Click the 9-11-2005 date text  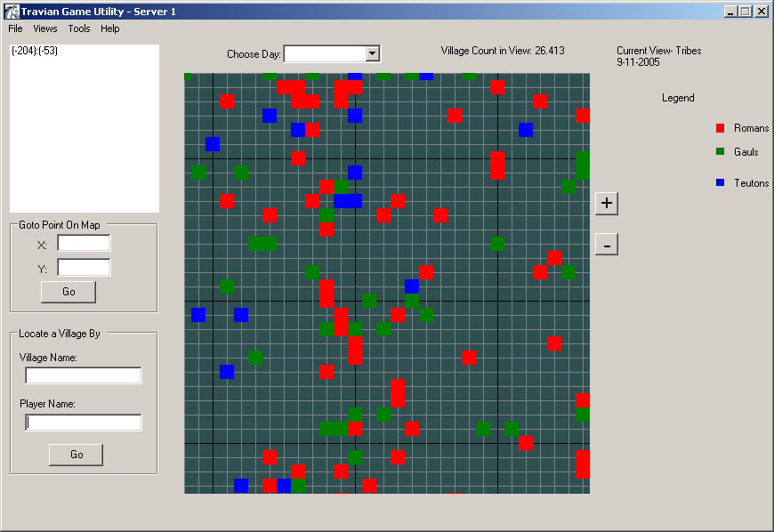638,62
